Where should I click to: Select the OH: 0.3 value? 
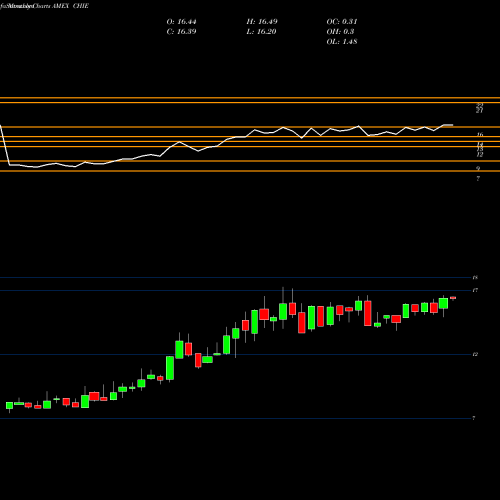tap(340, 32)
